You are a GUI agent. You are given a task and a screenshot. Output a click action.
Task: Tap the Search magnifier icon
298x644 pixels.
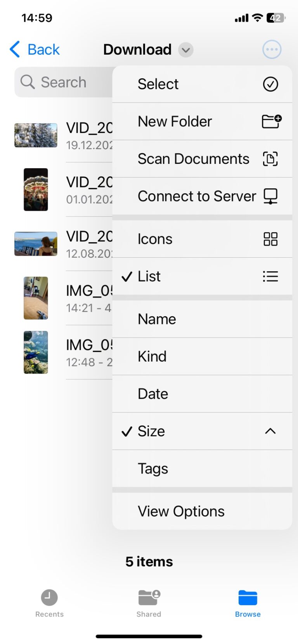click(x=27, y=82)
